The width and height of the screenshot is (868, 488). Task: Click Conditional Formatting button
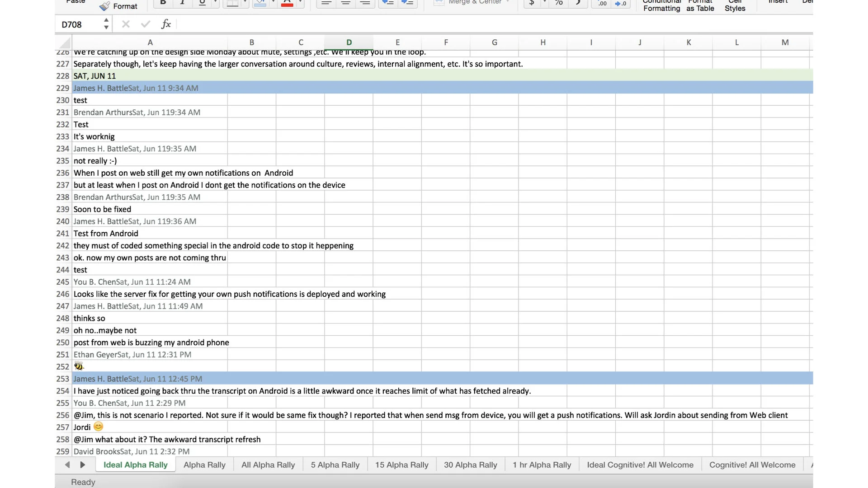(x=661, y=6)
